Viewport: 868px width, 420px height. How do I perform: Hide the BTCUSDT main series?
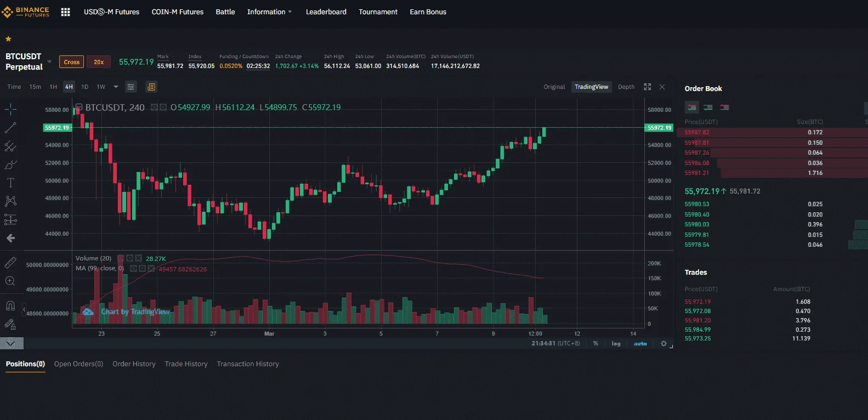[154, 107]
